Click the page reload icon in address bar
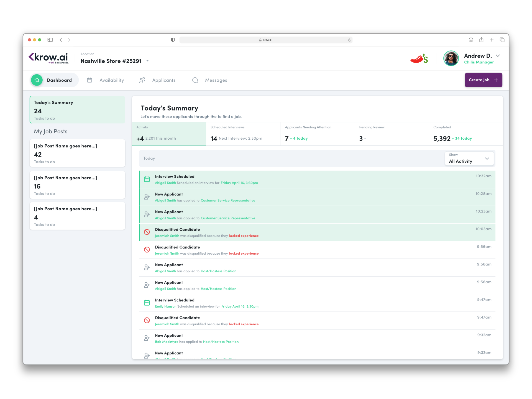 349,40
